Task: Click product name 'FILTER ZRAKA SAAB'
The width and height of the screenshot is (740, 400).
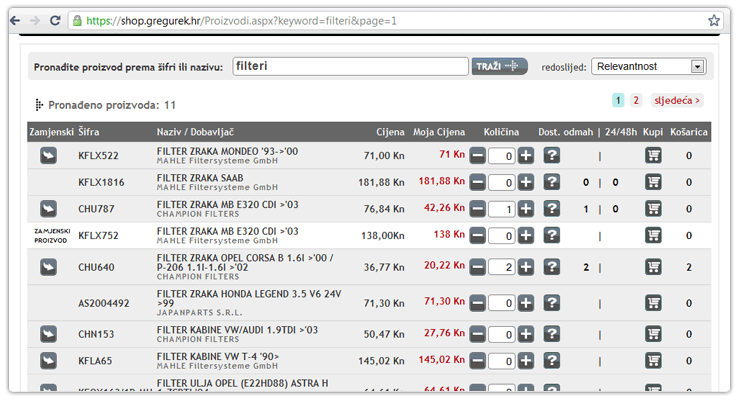Action: pos(200,178)
